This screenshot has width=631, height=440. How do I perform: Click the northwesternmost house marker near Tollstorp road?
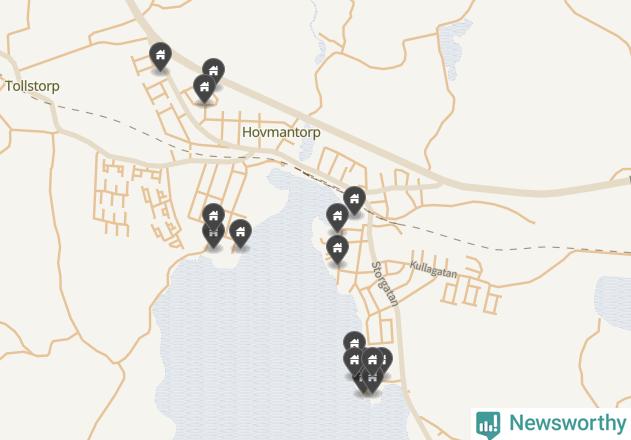[x=160, y=56]
